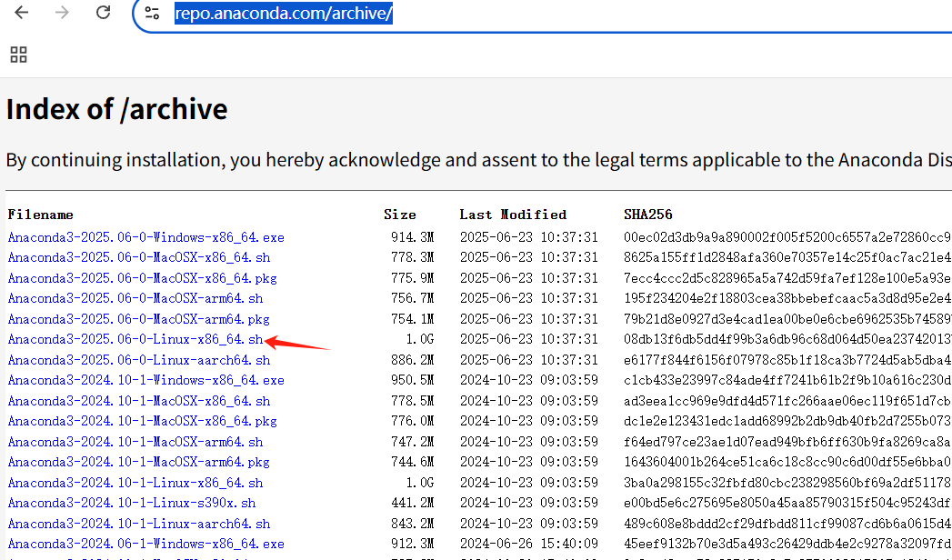Viewport: 952px width, 560px height.
Task: Download Anaconda3-2025.06-0-MacOSX-arm64.pkg
Action: pos(138,318)
